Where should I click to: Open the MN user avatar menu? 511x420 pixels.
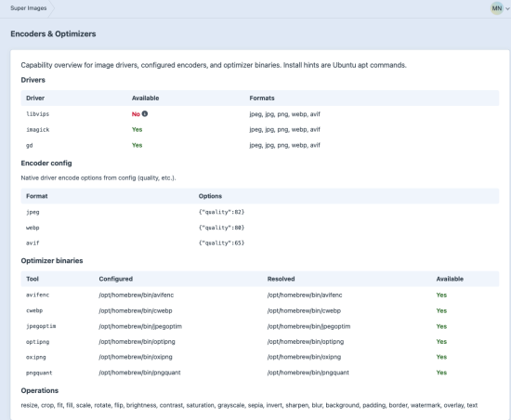[x=497, y=8]
